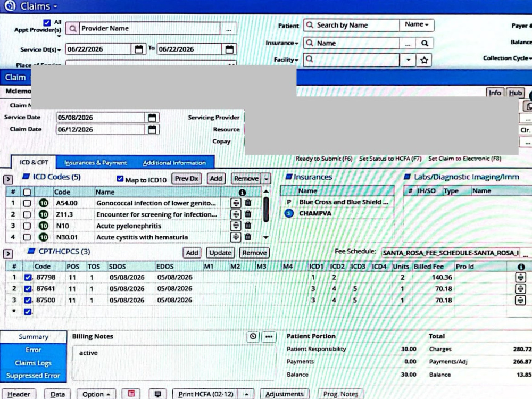532x399 pixels.
Task: Select all ICD codes via header checkbox
Action: click(x=27, y=192)
